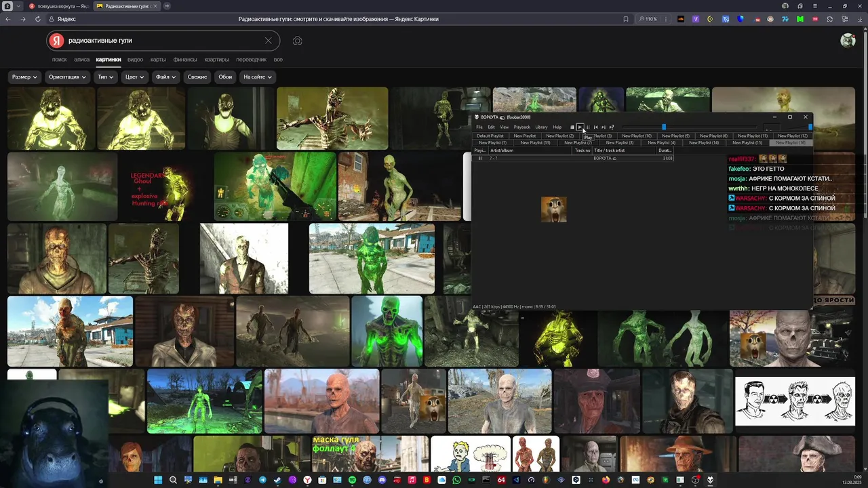Open the Help menu in foobar2000

tap(557, 127)
